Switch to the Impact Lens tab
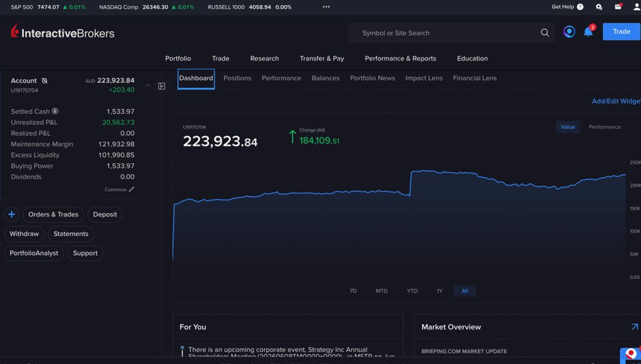This screenshot has height=364, width=641. coord(424,78)
